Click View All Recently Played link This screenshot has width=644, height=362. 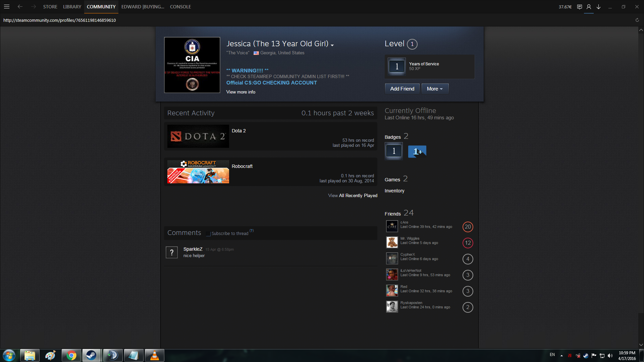[353, 195]
